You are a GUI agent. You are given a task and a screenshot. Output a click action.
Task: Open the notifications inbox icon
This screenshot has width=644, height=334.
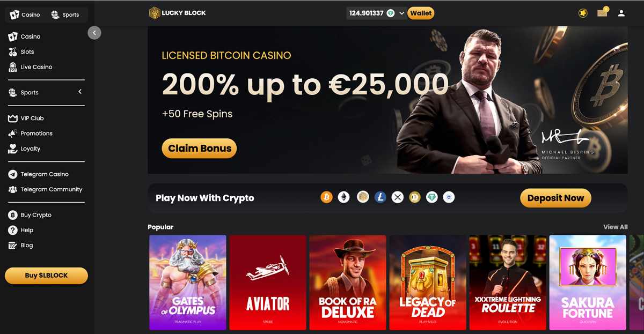click(602, 13)
